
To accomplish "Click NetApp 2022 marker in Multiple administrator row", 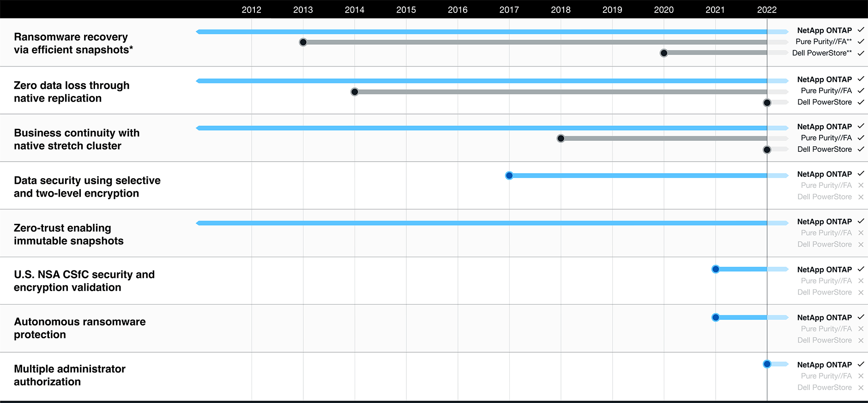I will [x=767, y=364].
